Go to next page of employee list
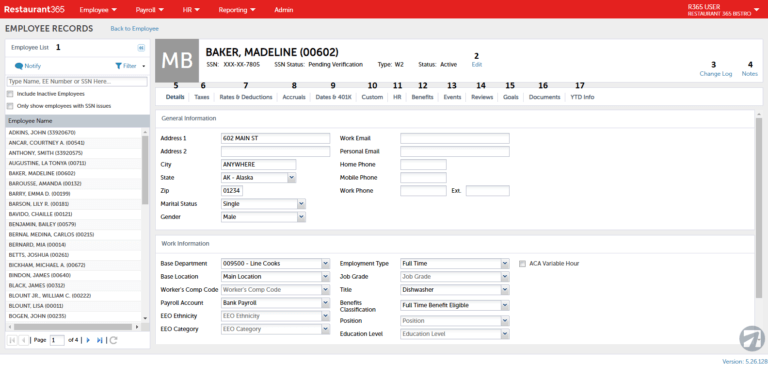The image size is (768, 366). point(88,340)
